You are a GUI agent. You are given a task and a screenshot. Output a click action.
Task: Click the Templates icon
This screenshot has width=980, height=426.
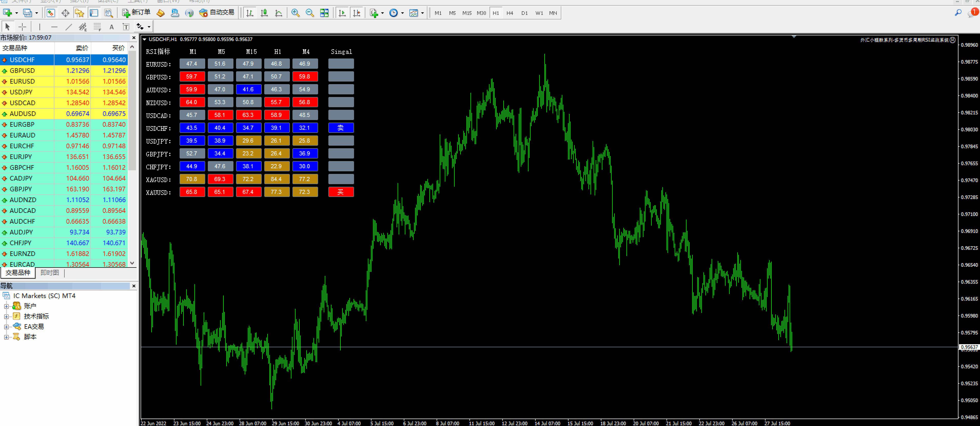(x=414, y=13)
